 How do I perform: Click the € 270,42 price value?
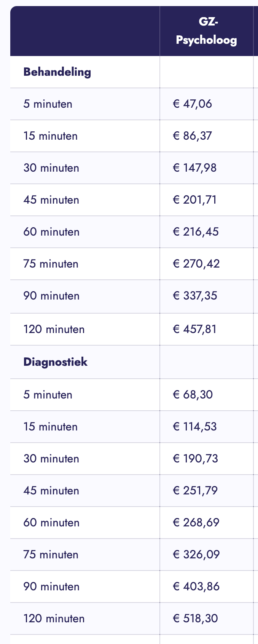pos(196,264)
